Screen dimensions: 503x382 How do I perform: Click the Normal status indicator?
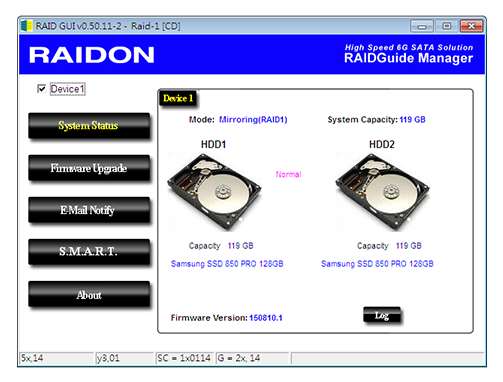289,174
